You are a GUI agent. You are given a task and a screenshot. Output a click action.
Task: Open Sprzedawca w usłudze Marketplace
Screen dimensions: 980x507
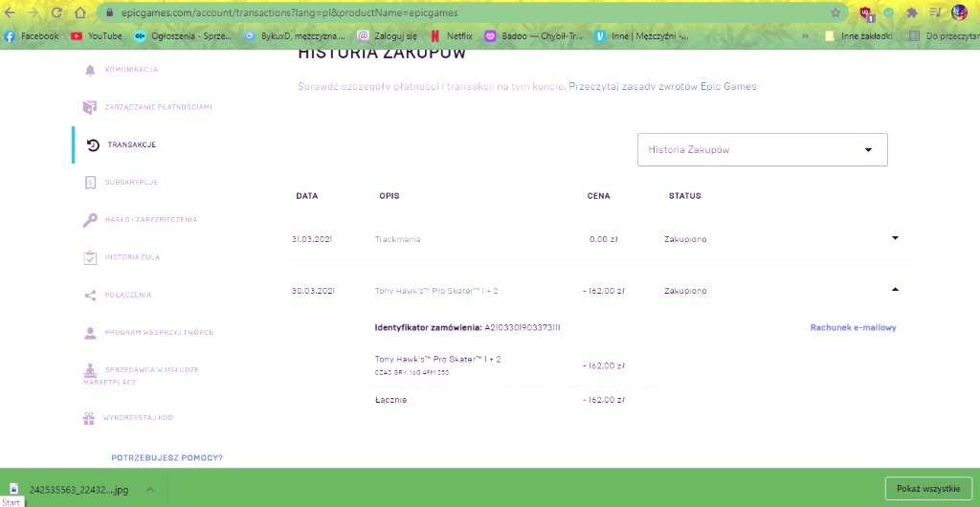(x=142, y=375)
